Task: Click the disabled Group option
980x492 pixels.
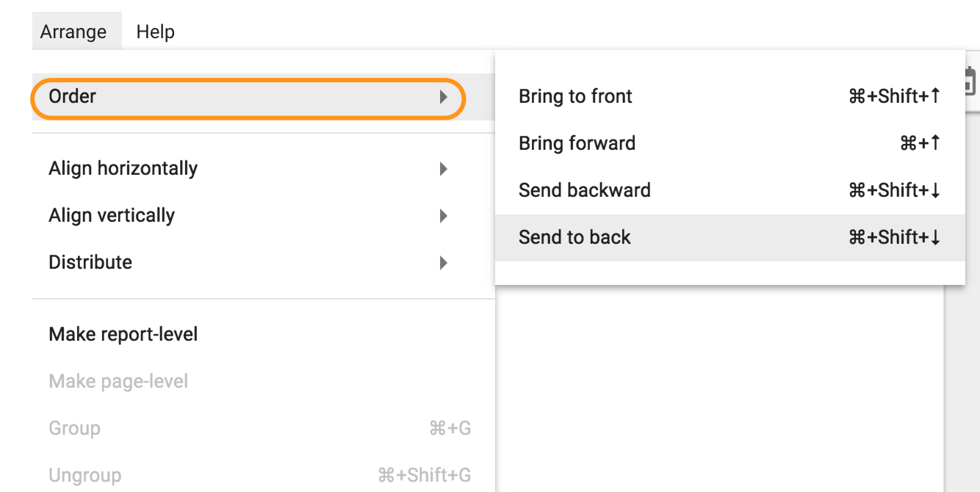Action: pyautogui.click(x=74, y=428)
